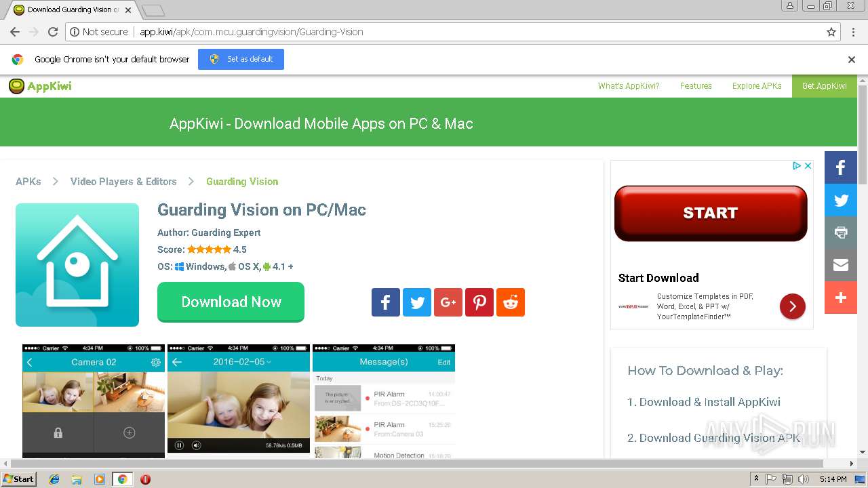Close the ad with the X icon
The width and height of the screenshot is (868, 488).
point(808,166)
